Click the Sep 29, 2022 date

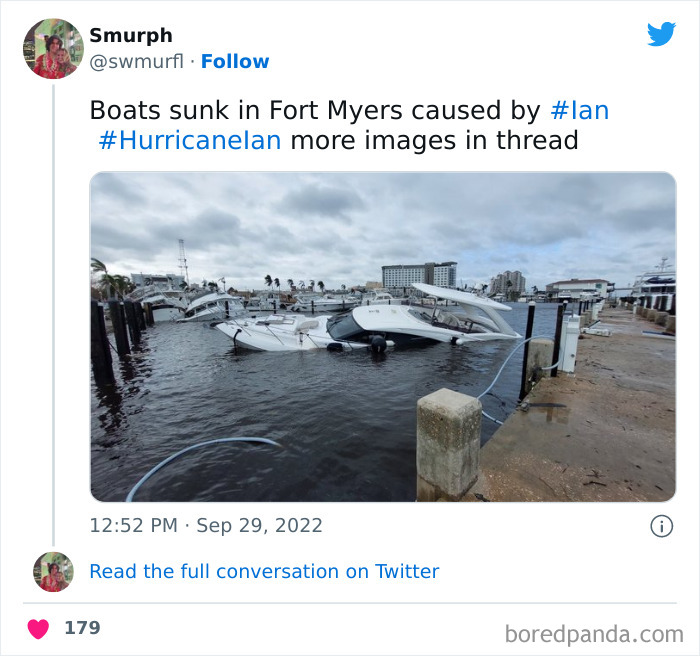pos(259,526)
